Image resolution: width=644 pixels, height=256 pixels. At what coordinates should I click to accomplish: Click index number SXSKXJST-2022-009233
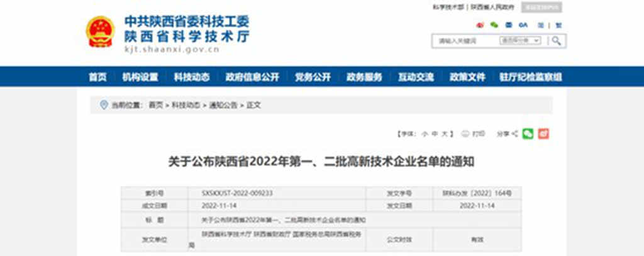(237, 193)
